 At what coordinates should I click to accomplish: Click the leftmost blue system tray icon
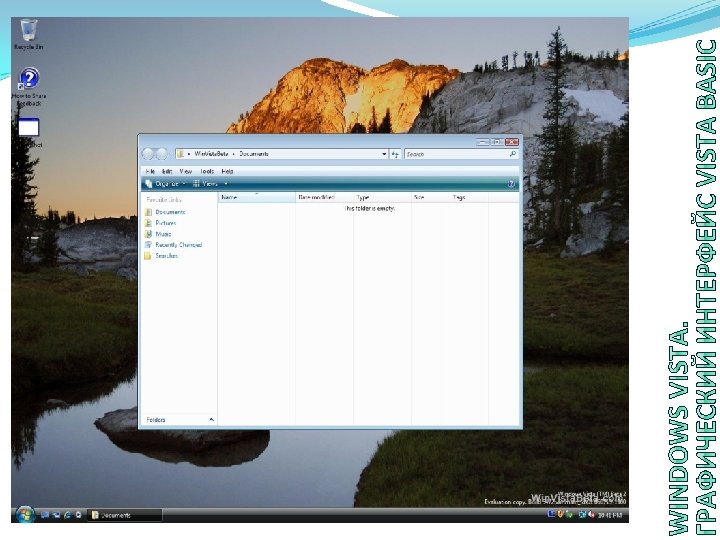[x=551, y=514]
